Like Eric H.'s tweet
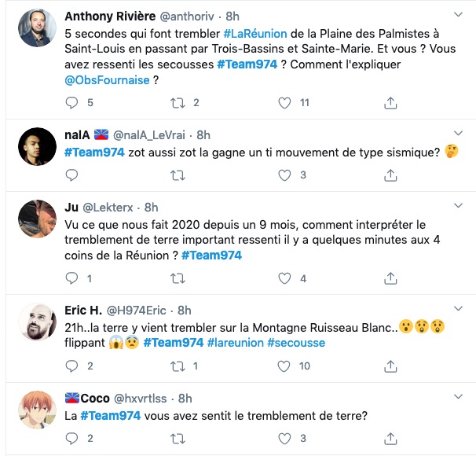Viewport: 476px width, 456px height. [x=284, y=366]
